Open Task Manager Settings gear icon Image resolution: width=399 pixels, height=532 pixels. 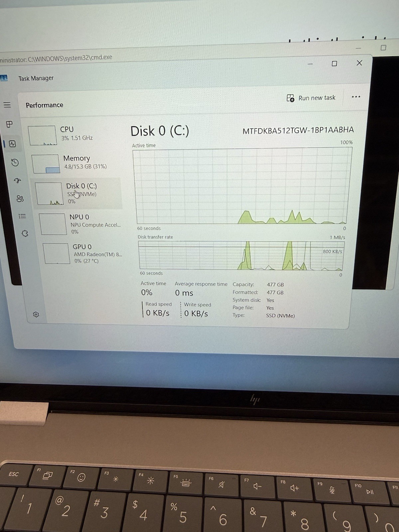(x=36, y=315)
